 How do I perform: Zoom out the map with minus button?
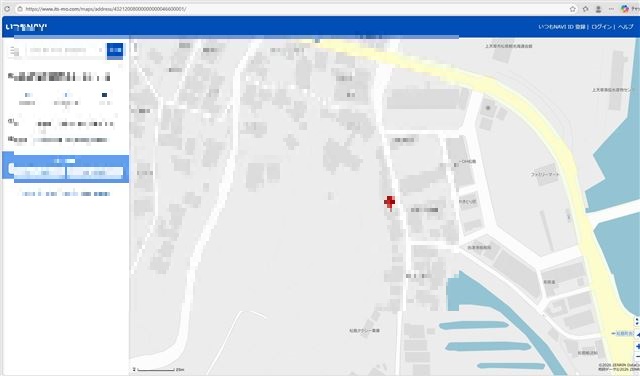[637, 356]
